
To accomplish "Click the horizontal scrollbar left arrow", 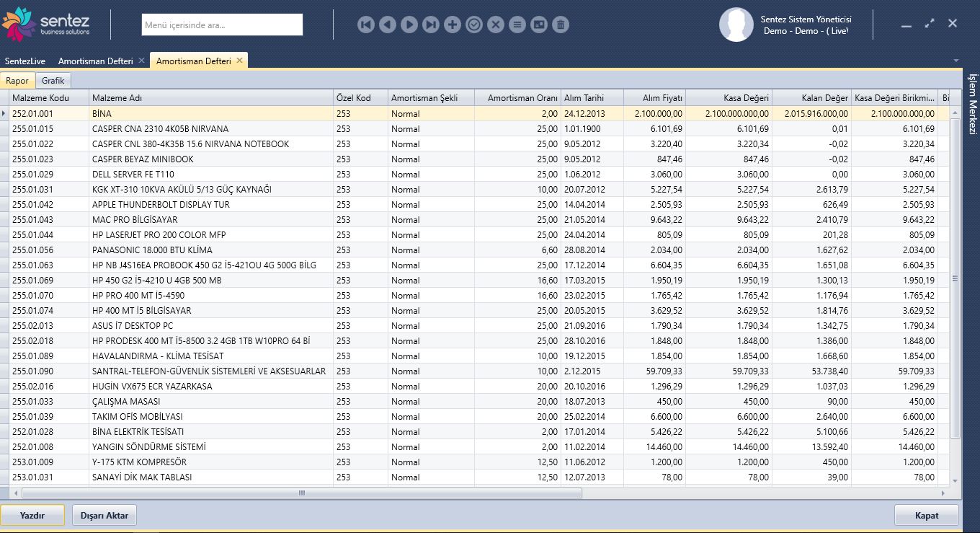I will pos(16,493).
